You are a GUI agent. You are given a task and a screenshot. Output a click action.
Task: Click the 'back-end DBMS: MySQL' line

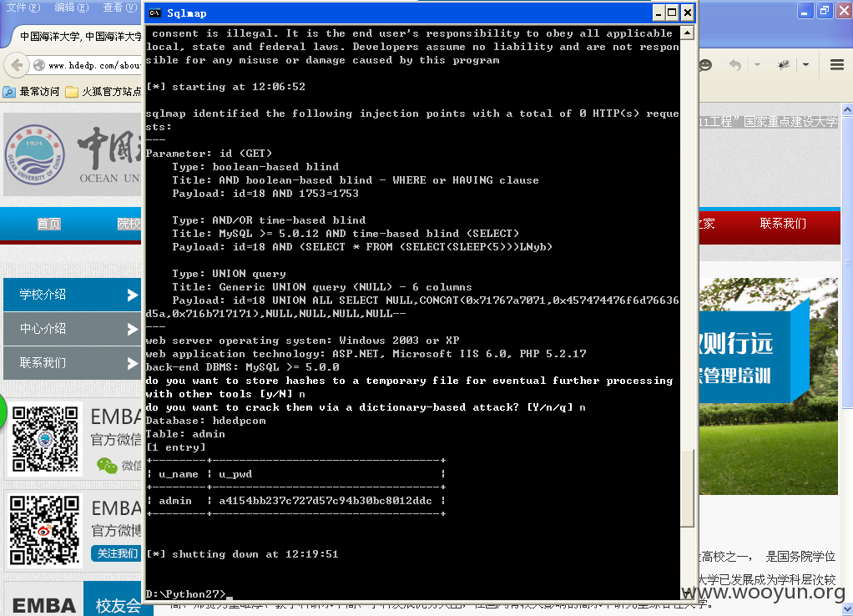(x=243, y=367)
